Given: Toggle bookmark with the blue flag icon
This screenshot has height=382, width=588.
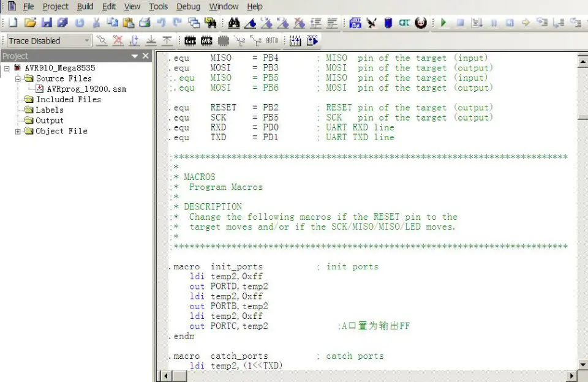Looking at the screenshot, I should [x=250, y=23].
